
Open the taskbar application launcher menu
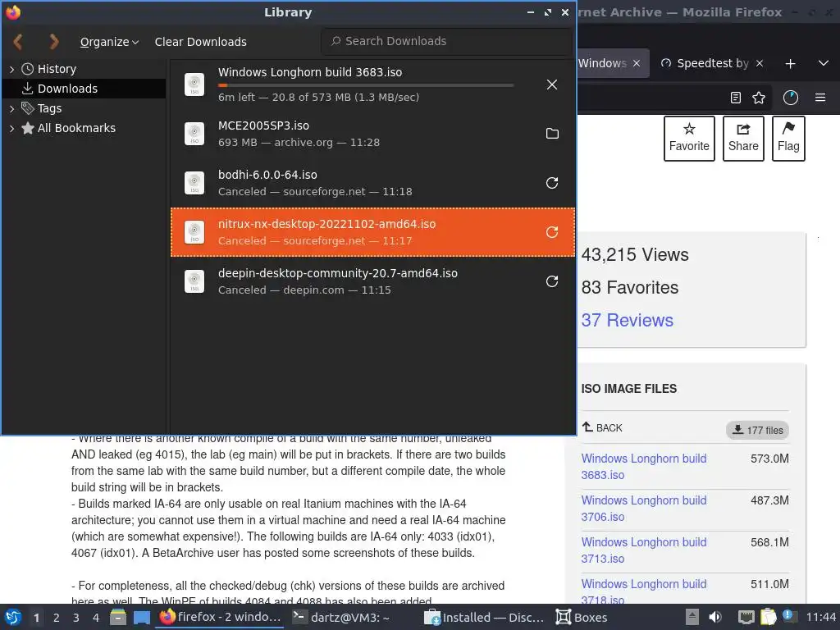13,617
